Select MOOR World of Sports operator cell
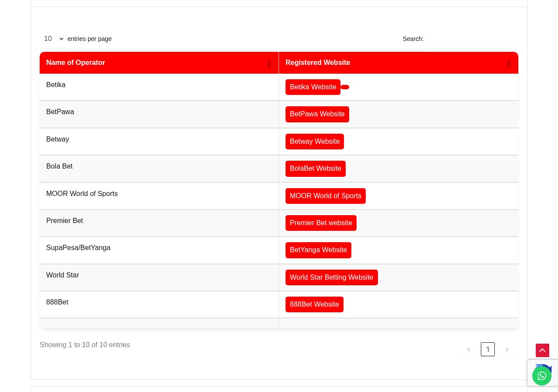 159,196
